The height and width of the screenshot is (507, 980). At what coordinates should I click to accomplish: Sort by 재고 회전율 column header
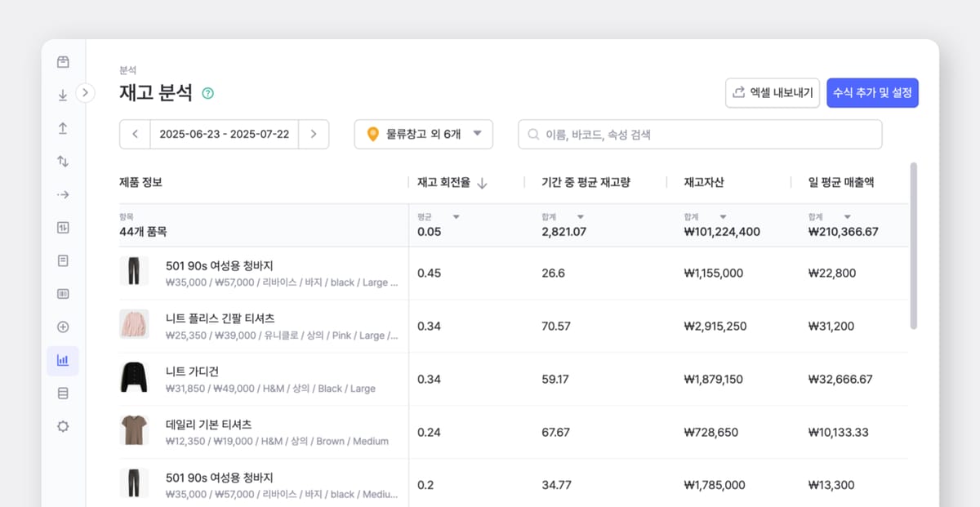(x=443, y=182)
